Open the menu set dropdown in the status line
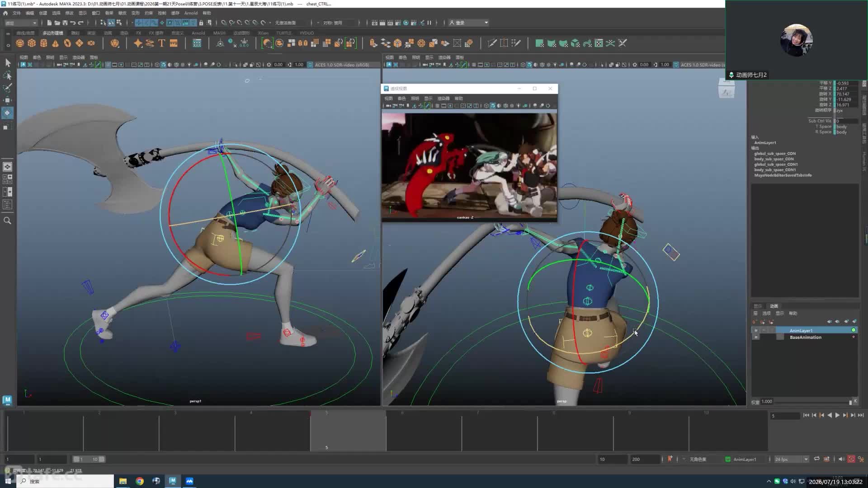This screenshot has height=488, width=868. [21, 23]
